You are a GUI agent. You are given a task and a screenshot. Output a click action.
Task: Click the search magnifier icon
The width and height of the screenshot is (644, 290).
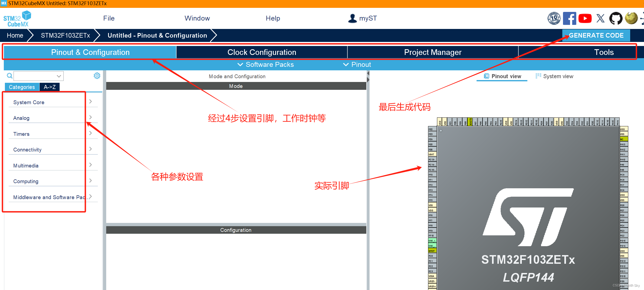[x=9, y=76]
